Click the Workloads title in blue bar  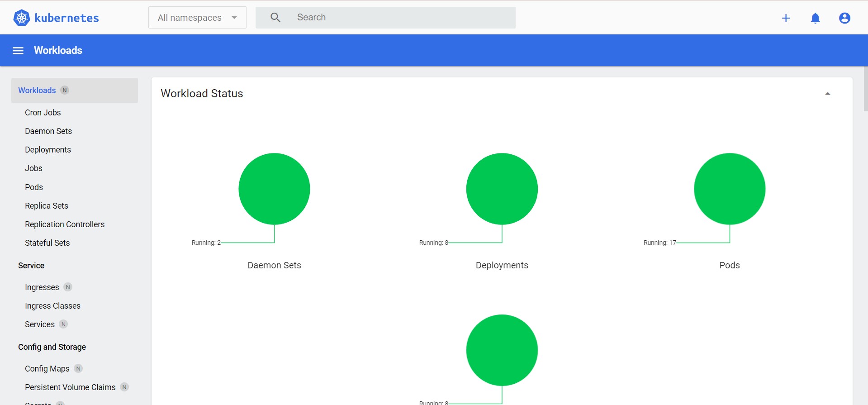click(58, 50)
